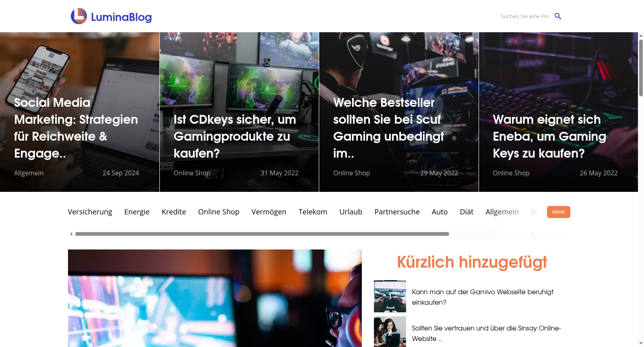Open the 'Ist CDkeys sicher' article

[x=235, y=136]
